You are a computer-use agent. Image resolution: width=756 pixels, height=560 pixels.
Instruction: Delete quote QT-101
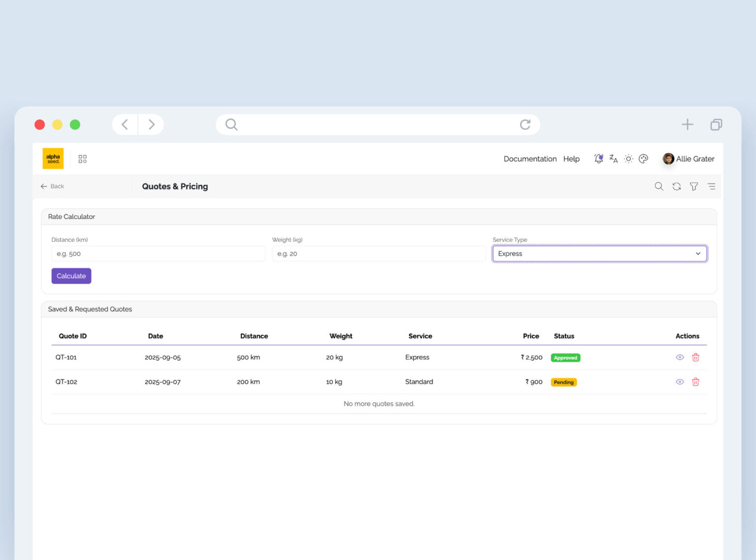[x=695, y=358]
